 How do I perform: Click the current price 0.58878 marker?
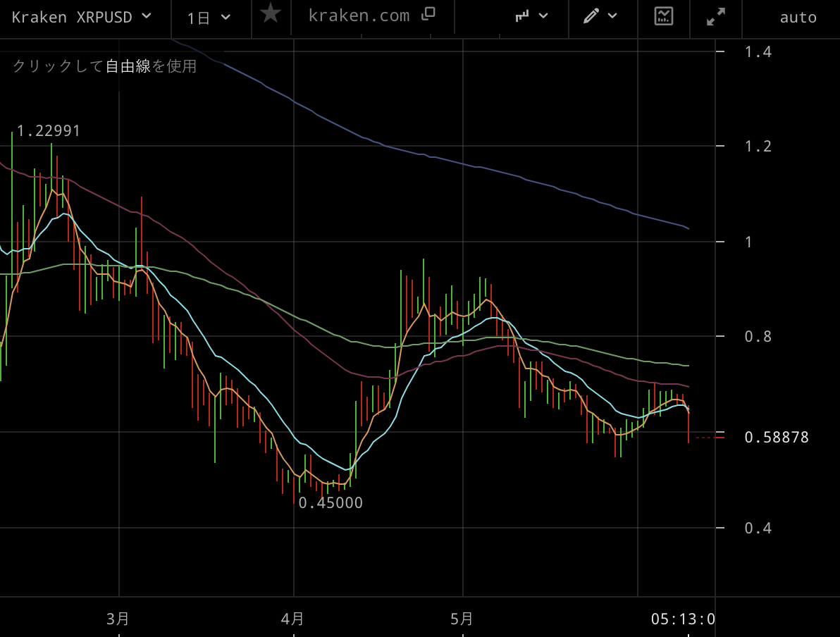(777, 437)
